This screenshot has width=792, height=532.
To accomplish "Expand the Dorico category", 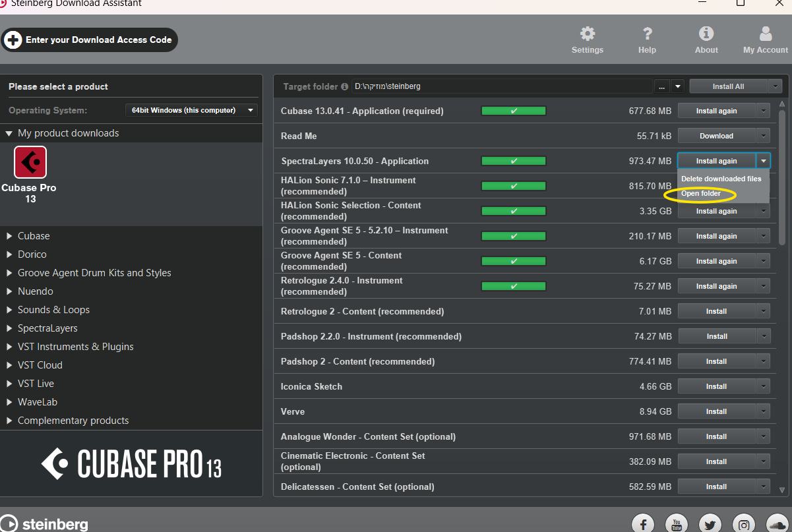I will [x=9, y=254].
